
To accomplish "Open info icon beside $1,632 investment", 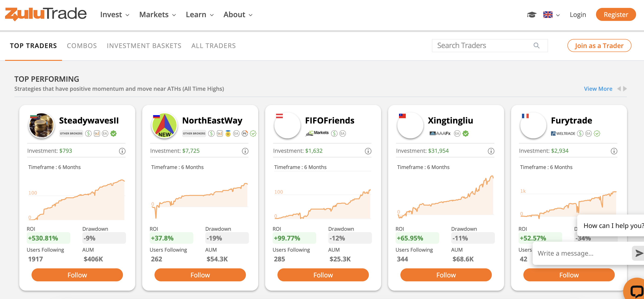I will (368, 151).
